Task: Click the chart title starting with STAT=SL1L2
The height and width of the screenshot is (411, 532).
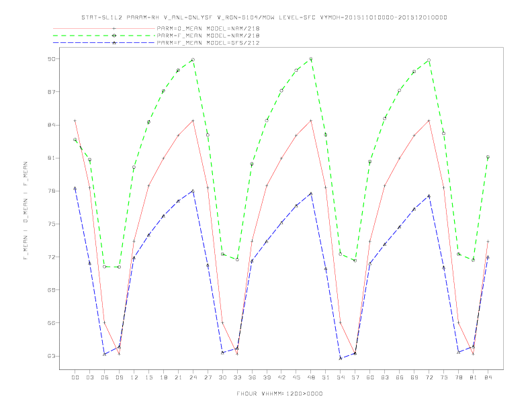Action: pyautogui.click(x=264, y=17)
